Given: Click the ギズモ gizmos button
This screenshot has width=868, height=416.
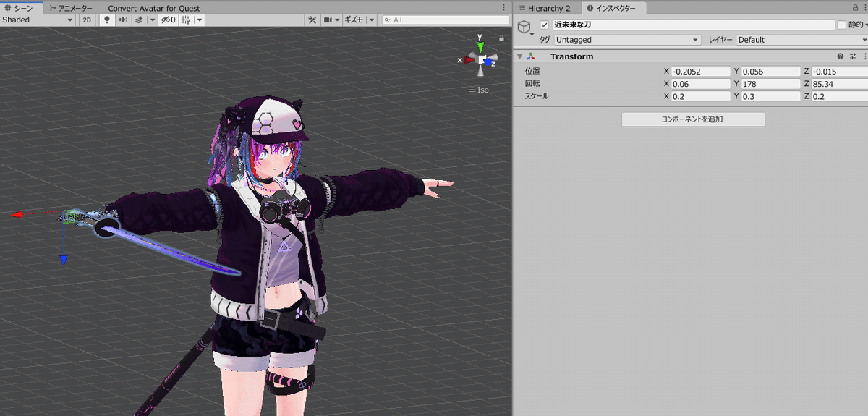Looking at the screenshot, I should (354, 20).
